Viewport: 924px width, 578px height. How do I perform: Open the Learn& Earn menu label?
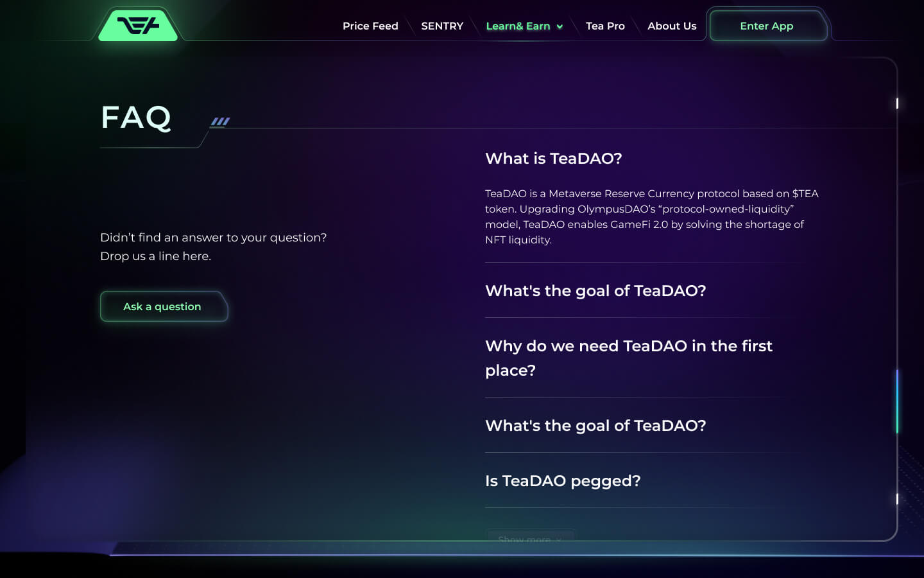point(518,26)
